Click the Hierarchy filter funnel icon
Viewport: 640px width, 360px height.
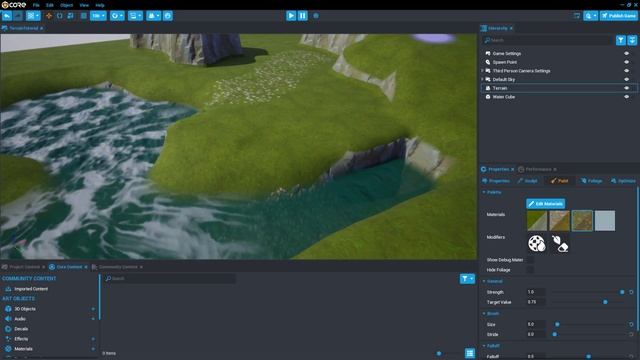(x=620, y=40)
